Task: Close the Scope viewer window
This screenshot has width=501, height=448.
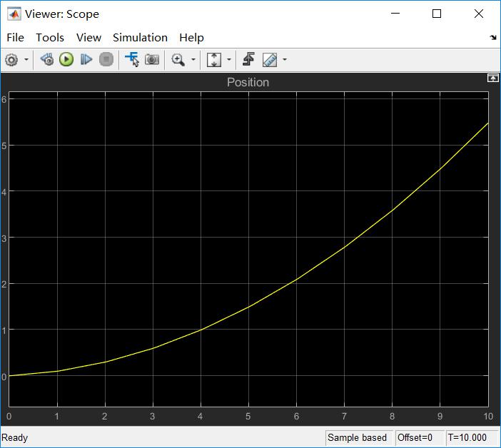Action: (479, 14)
